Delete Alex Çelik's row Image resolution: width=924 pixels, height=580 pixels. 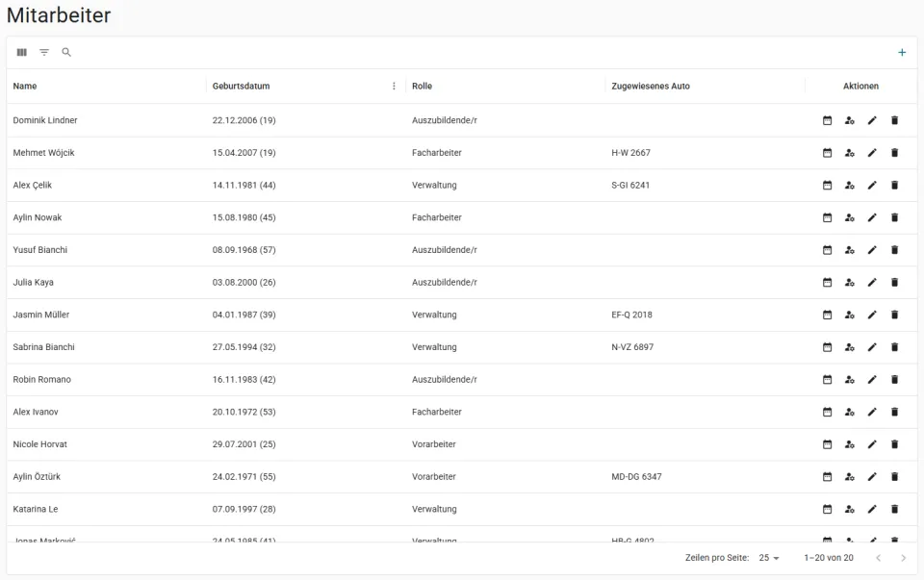pyautogui.click(x=894, y=185)
